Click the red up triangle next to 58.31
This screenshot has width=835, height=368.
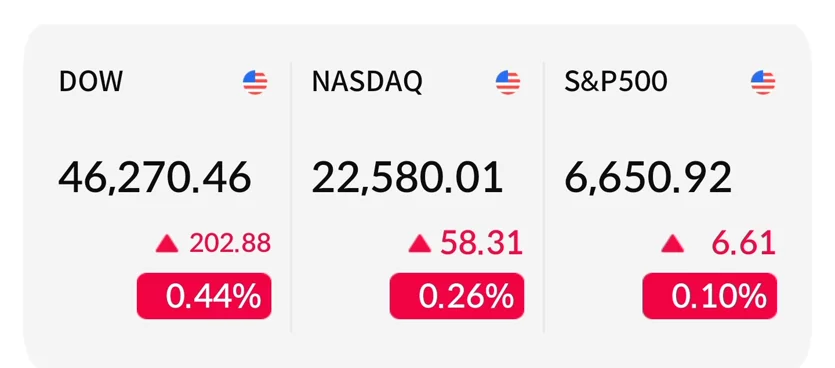pyautogui.click(x=420, y=244)
